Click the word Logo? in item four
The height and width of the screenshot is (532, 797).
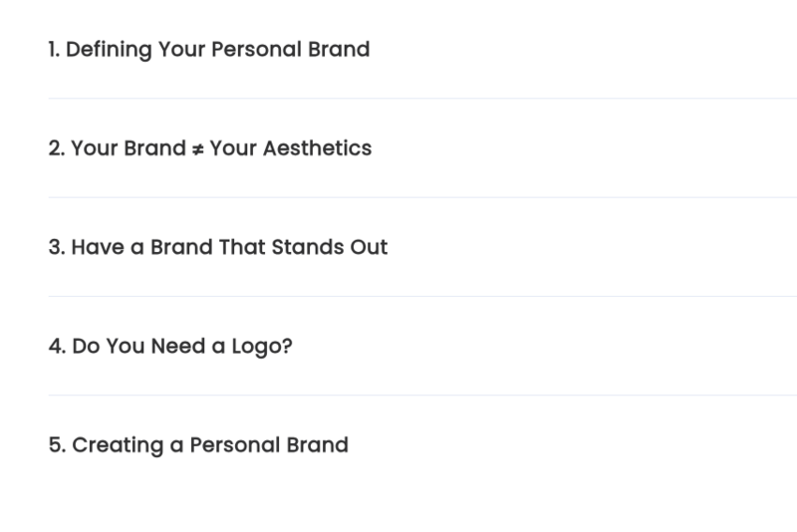pyautogui.click(x=262, y=347)
